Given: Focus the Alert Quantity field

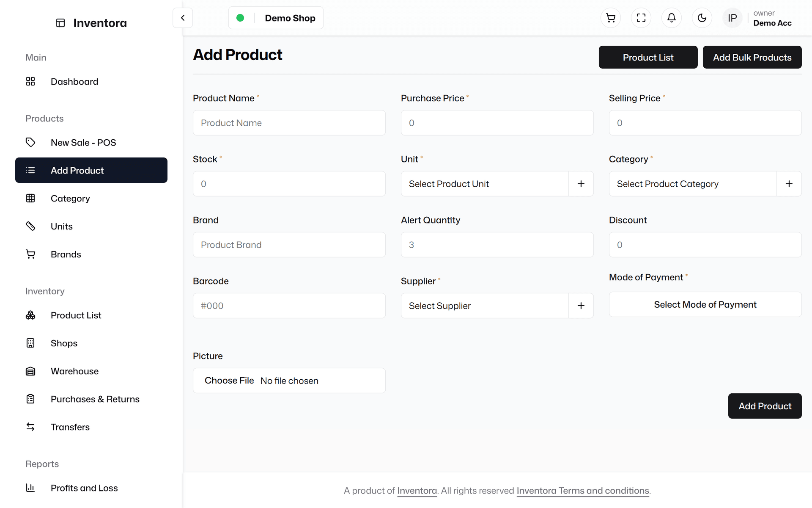Looking at the screenshot, I should (497, 245).
